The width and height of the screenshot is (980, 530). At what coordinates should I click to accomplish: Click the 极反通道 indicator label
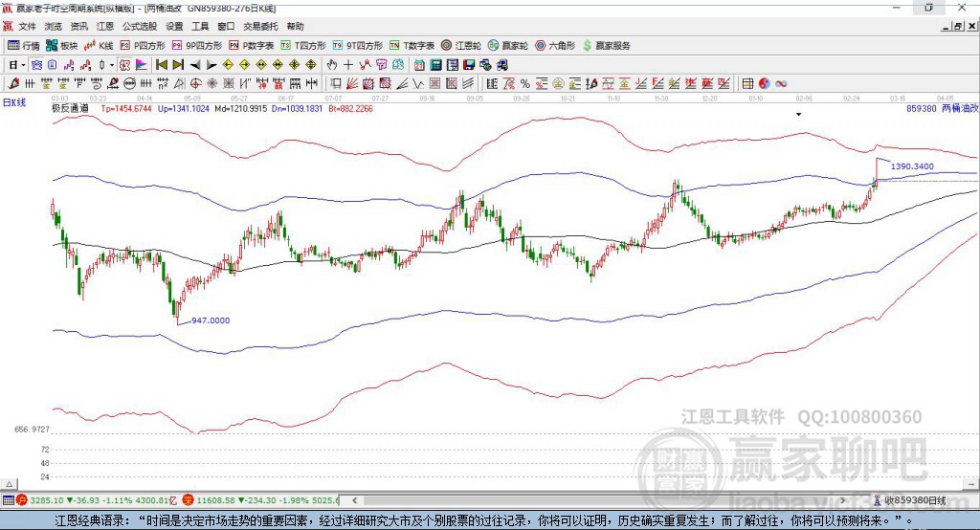pyautogui.click(x=70, y=108)
